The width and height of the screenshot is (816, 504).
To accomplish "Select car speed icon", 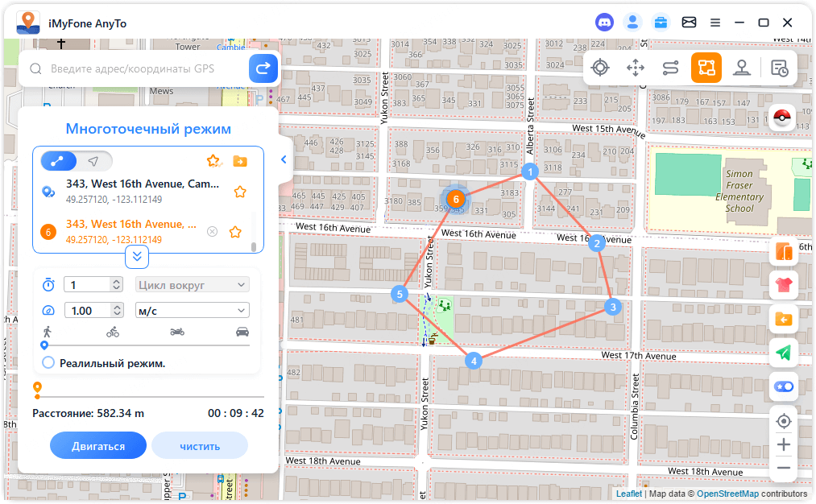I will (x=242, y=332).
